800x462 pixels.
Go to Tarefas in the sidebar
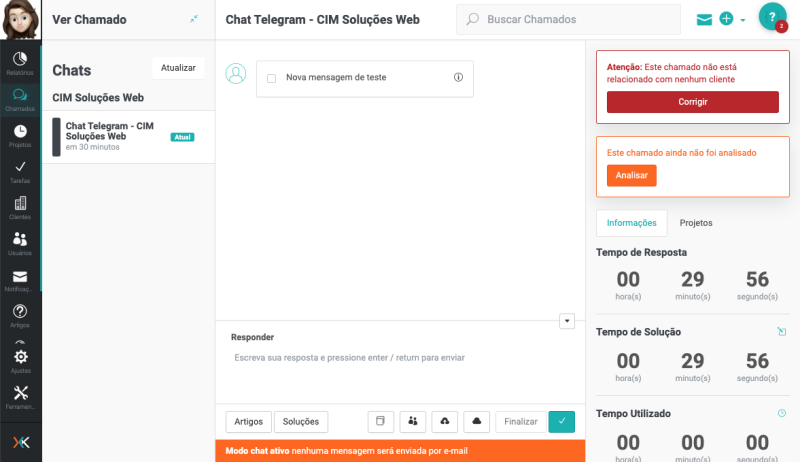click(x=20, y=170)
